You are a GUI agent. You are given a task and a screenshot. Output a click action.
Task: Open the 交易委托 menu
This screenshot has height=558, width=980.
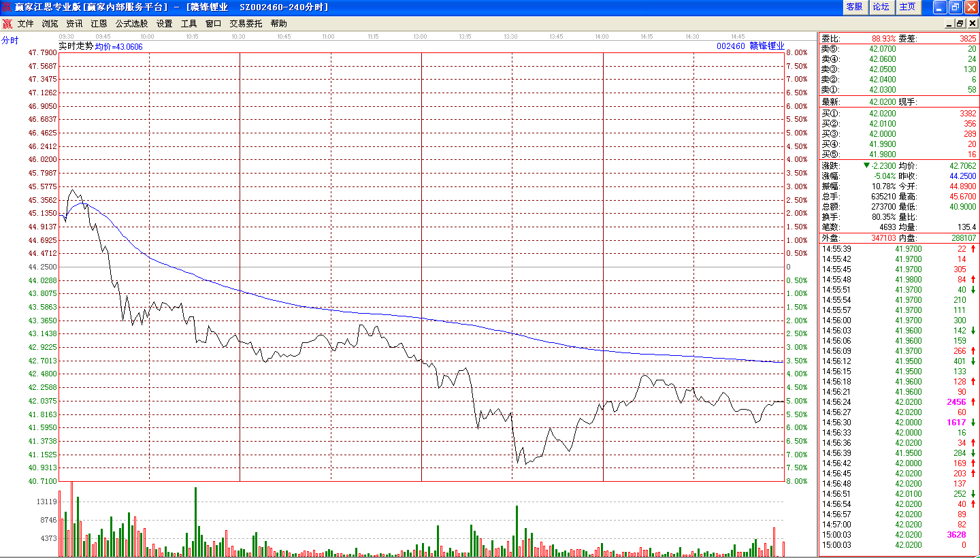(x=246, y=23)
